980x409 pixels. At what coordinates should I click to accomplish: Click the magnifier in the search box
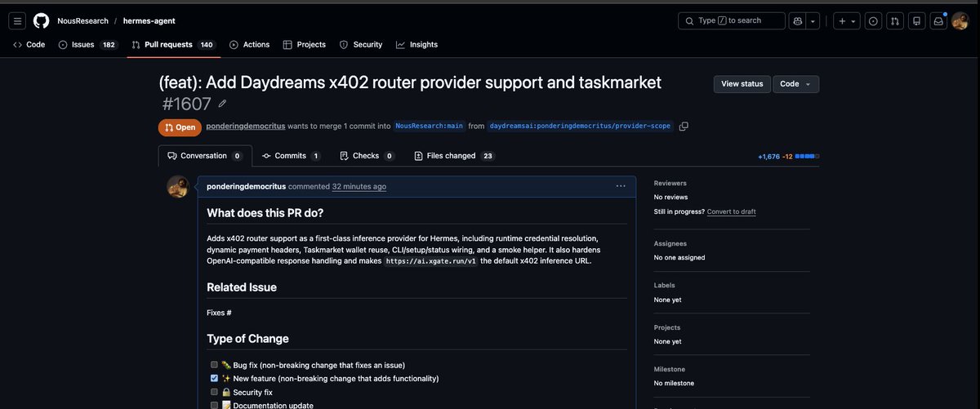click(x=689, y=21)
